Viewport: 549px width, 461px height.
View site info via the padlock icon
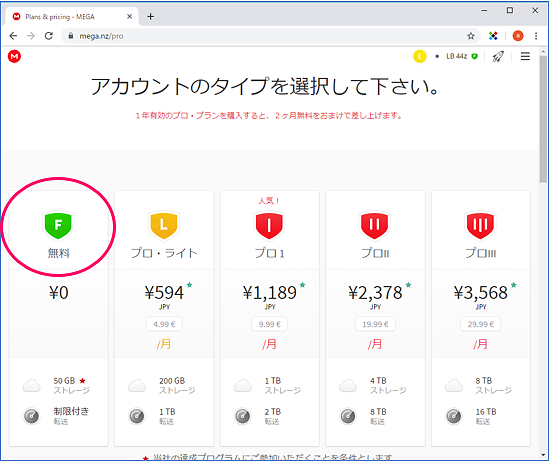pyautogui.click(x=71, y=36)
